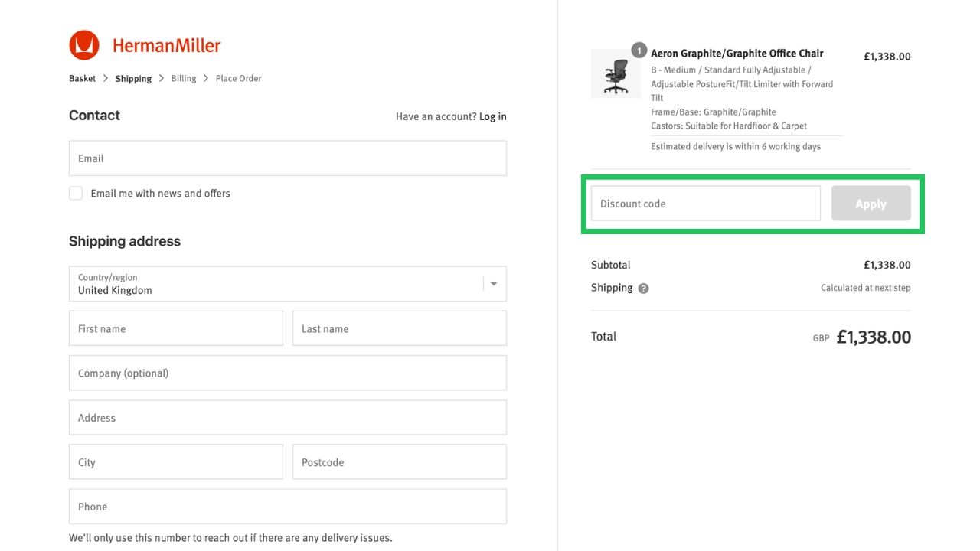980x551 pixels.
Task: Click the 'Contact' heading
Action: click(x=94, y=116)
